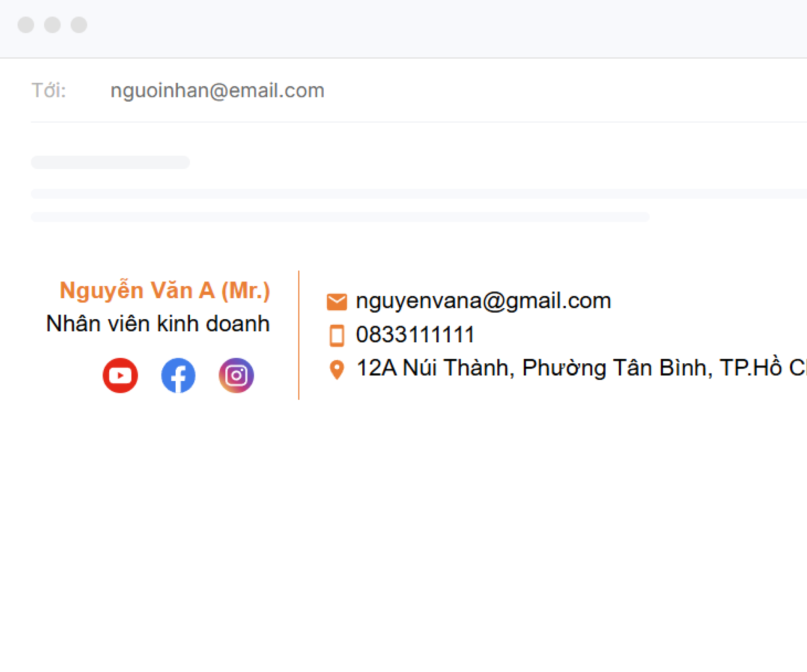Click the first gray window dot

tap(26, 25)
